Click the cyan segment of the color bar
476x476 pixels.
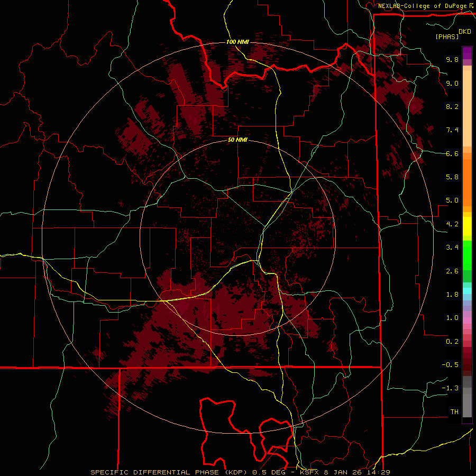467,291
